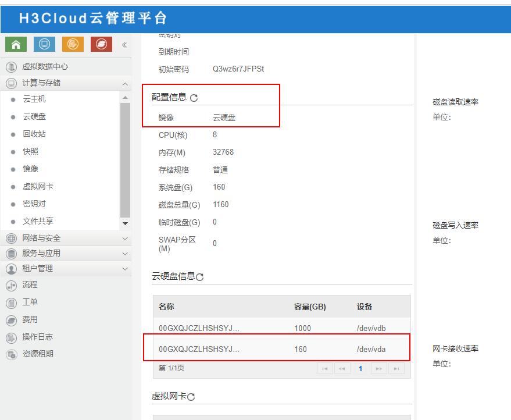This screenshot has width=511, height=420.
Task: Click the orange document icon in the toolbar
Action: click(x=73, y=44)
